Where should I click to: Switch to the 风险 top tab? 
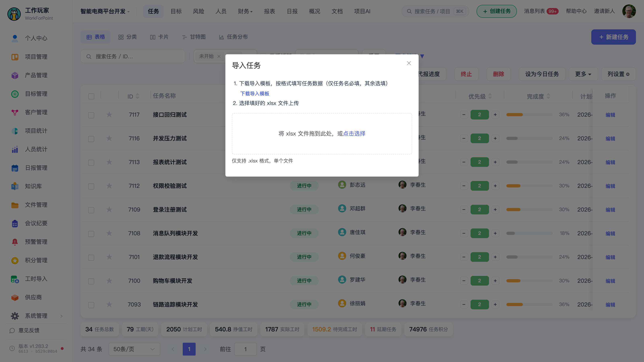click(198, 11)
